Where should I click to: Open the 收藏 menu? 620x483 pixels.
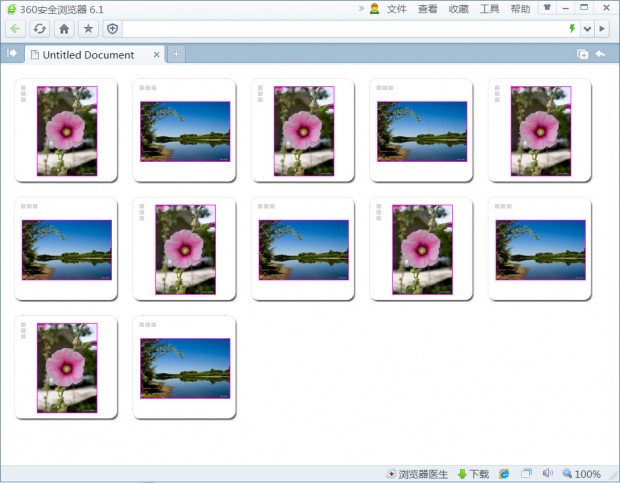click(x=458, y=9)
